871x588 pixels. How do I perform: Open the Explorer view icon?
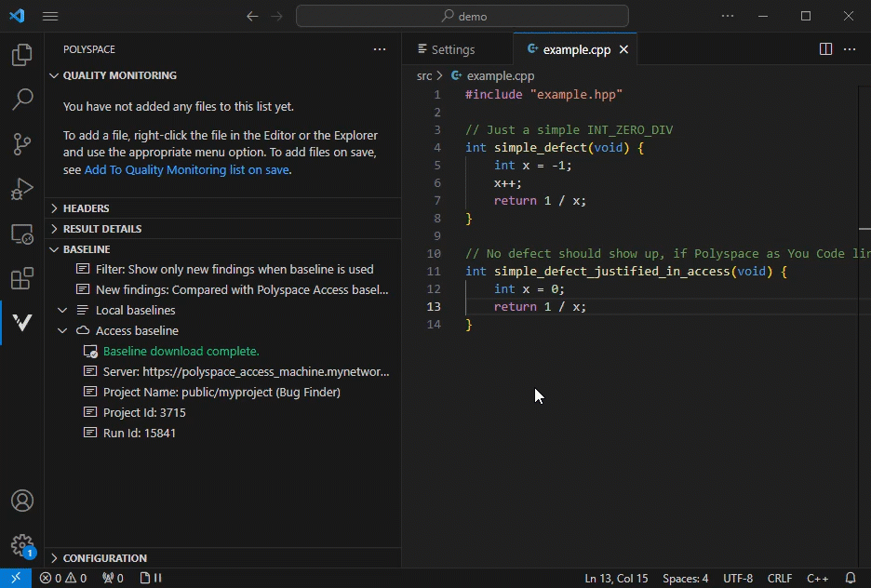tap(22, 56)
